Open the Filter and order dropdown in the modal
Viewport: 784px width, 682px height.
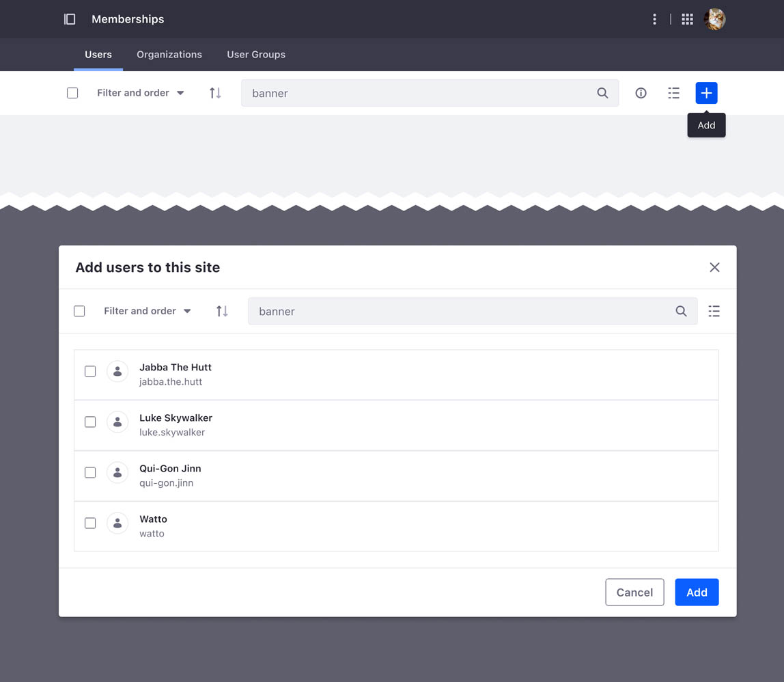click(x=148, y=311)
